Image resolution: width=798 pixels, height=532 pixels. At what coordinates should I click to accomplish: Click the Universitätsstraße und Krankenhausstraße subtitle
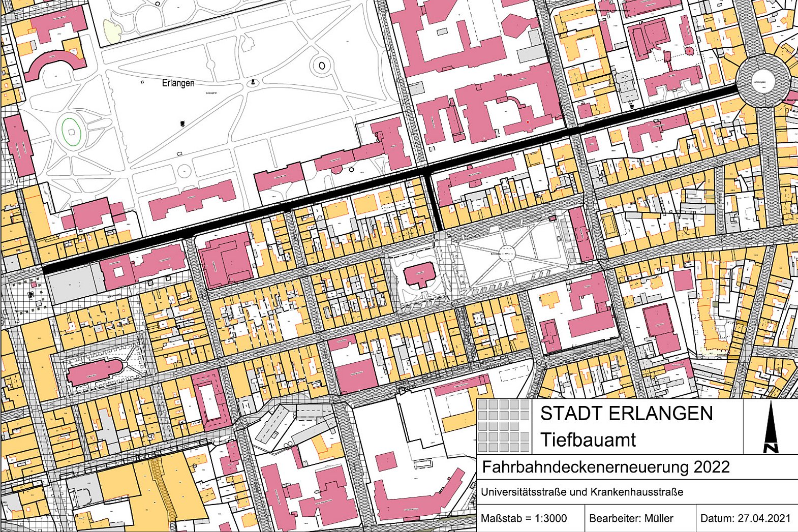tap(582, 492)
